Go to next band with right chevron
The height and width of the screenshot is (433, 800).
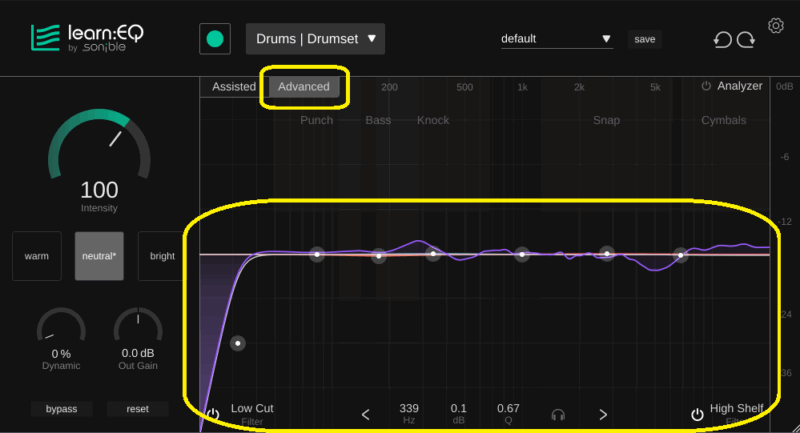coord(603,414)
